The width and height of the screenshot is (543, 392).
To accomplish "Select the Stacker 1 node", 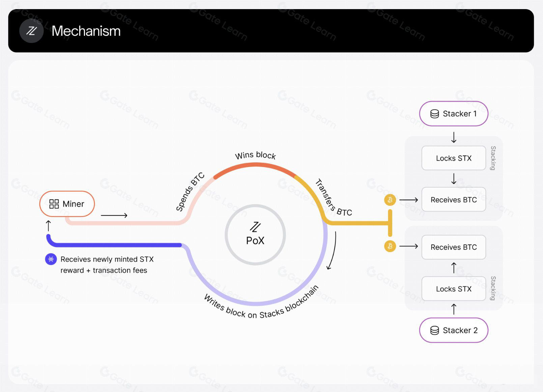I will (454, 114).
